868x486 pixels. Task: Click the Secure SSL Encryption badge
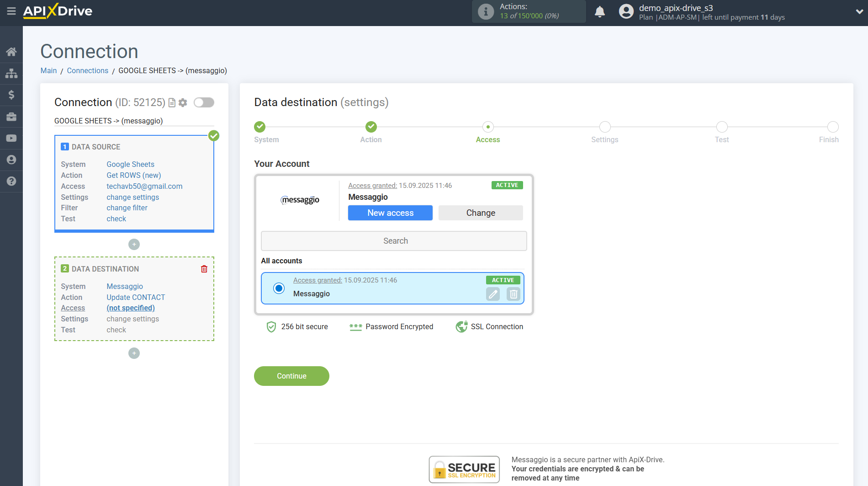464,469
